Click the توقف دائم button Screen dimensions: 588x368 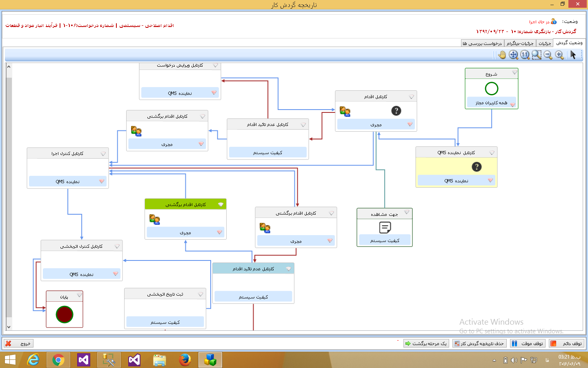tap(567, 343)
